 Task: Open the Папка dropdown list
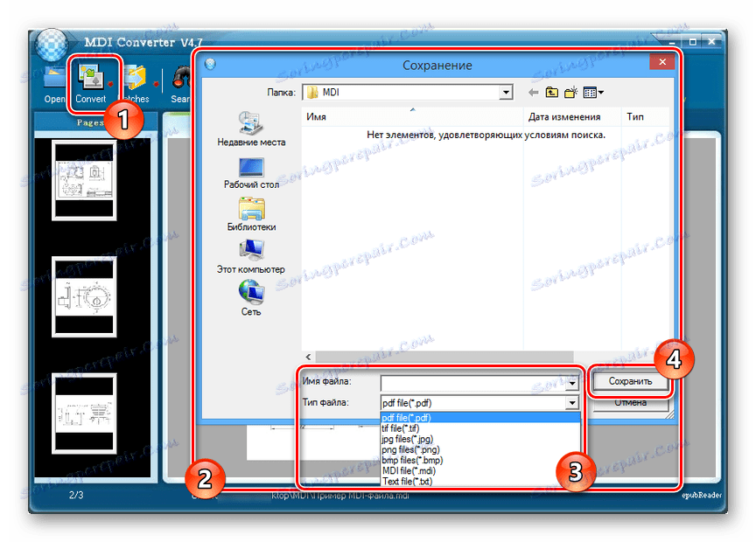point(507,91)
